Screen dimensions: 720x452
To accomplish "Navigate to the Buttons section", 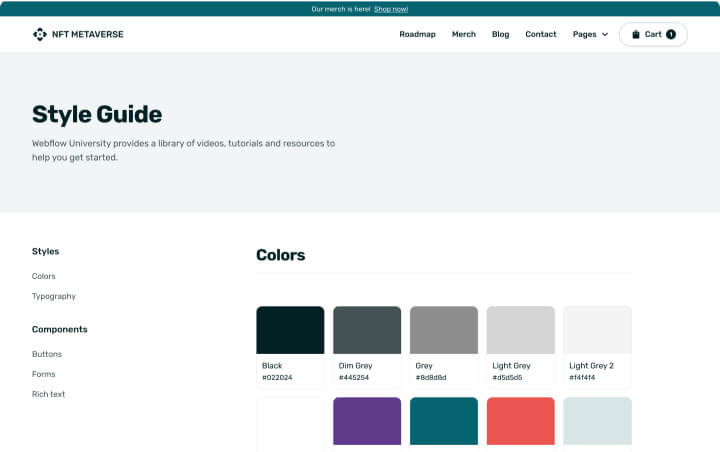I will (47, 354).
